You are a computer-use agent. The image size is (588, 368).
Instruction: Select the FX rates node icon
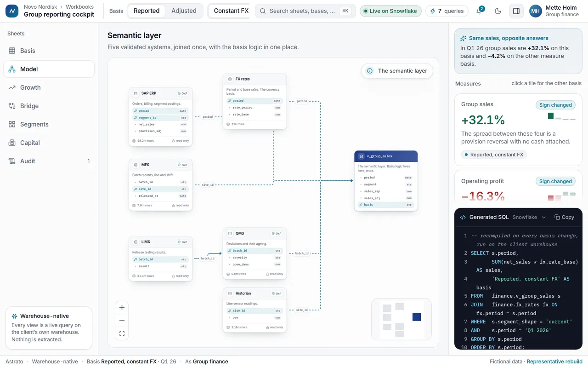(230, 79)
